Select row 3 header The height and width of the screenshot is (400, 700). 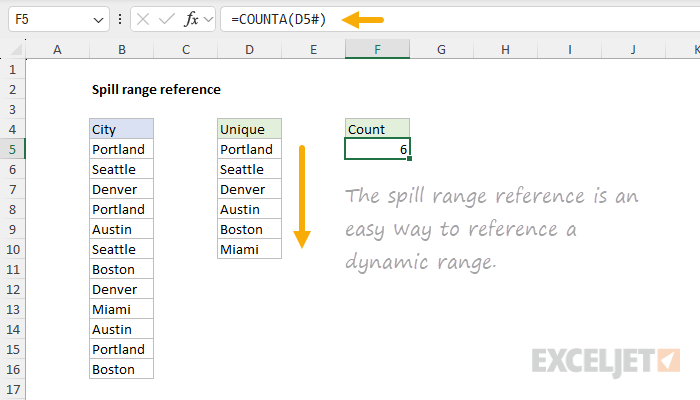tap(12, 109)
